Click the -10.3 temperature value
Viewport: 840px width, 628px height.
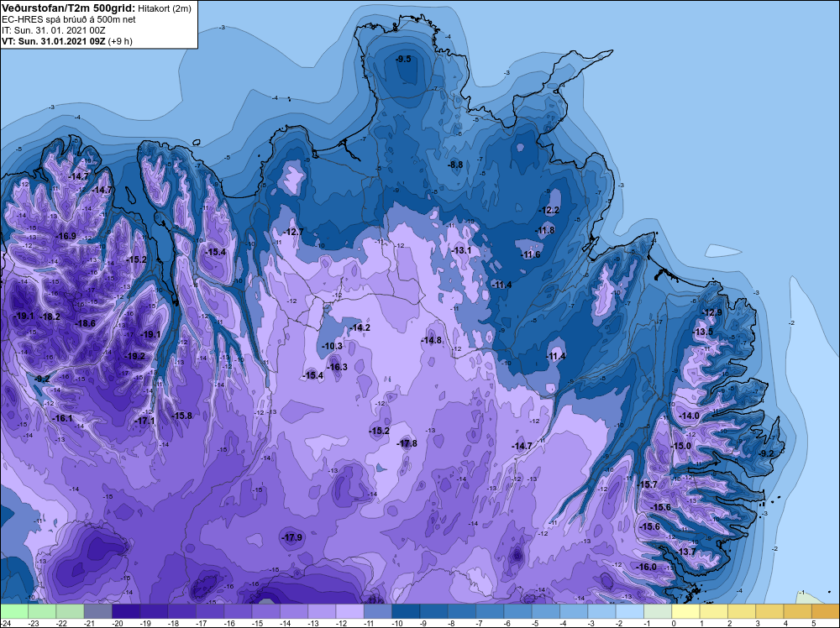[332, 347]
